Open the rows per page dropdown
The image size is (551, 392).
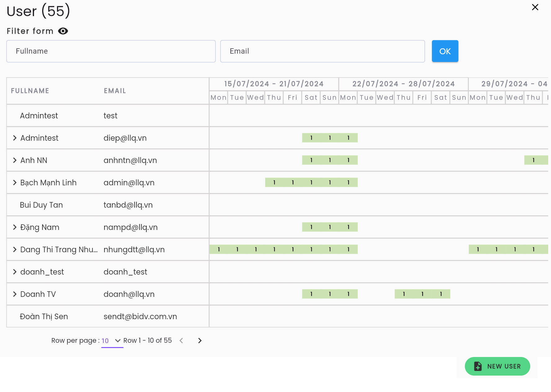click(112, 341)
